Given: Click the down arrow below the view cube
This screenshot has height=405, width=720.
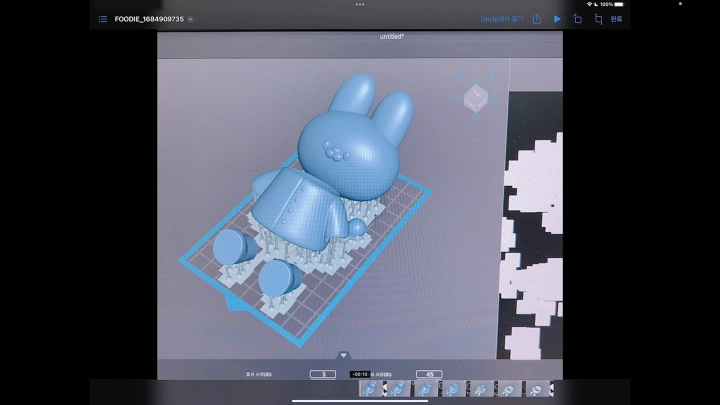Looking at the screenshot, I should (476, 117).
